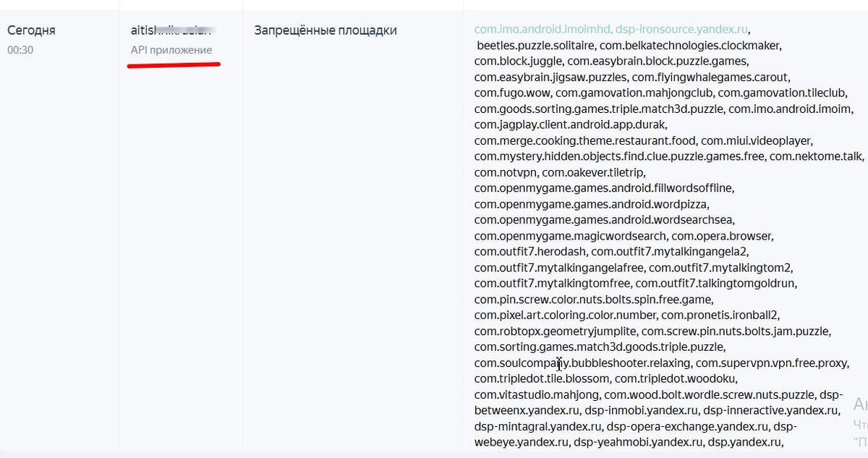Select com.tripledot.tile.blossom package

(x=541, y=378)
